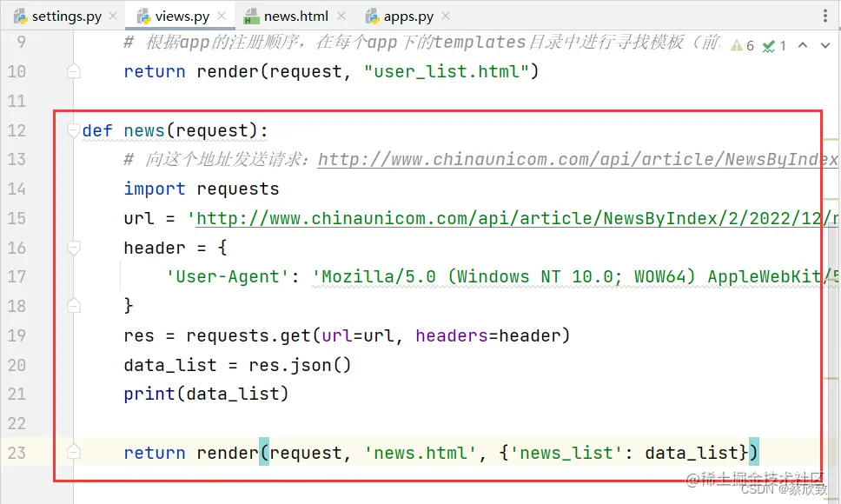Click the 'news' function name on line 12

pos(144,130)
